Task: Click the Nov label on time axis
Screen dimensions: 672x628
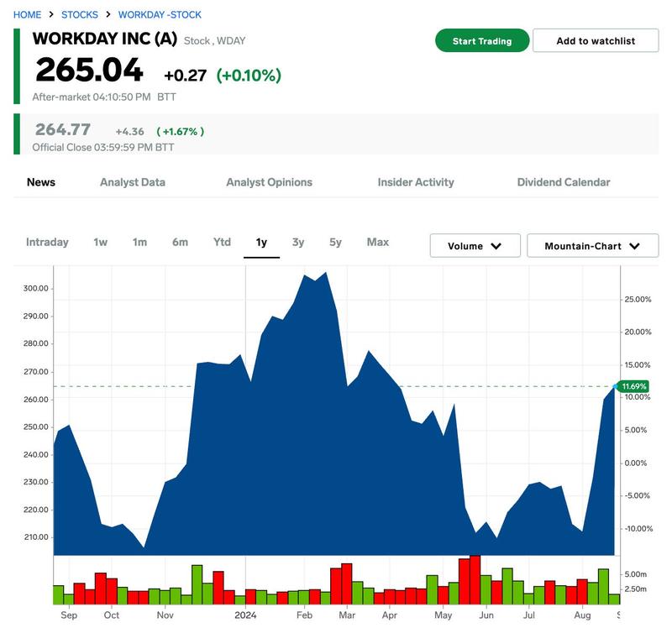Action: point(165,615)
